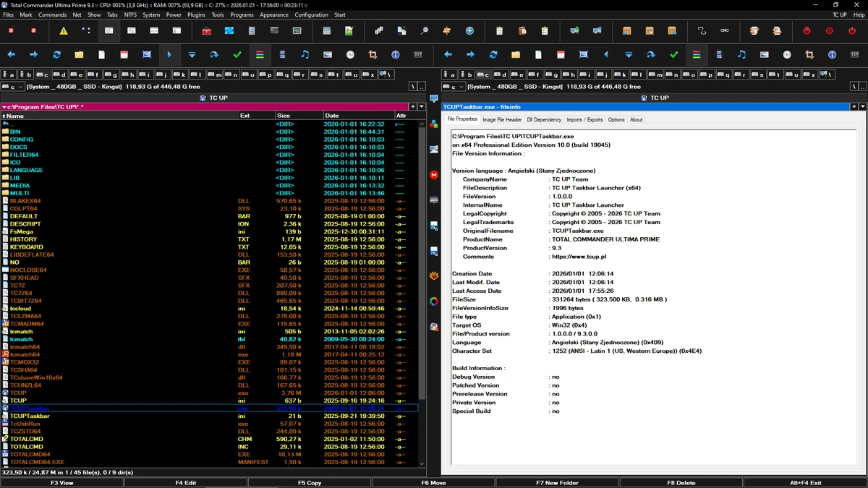
Task: Toggle the blue right-triangle button in left toolbar
Action: tap(169, 55)
